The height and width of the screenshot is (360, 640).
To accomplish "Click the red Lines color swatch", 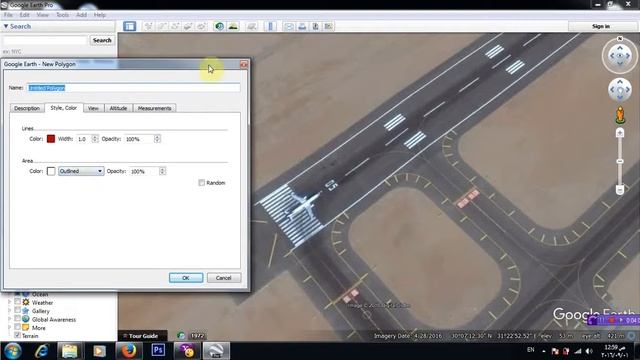I will (x=51, y=139).
